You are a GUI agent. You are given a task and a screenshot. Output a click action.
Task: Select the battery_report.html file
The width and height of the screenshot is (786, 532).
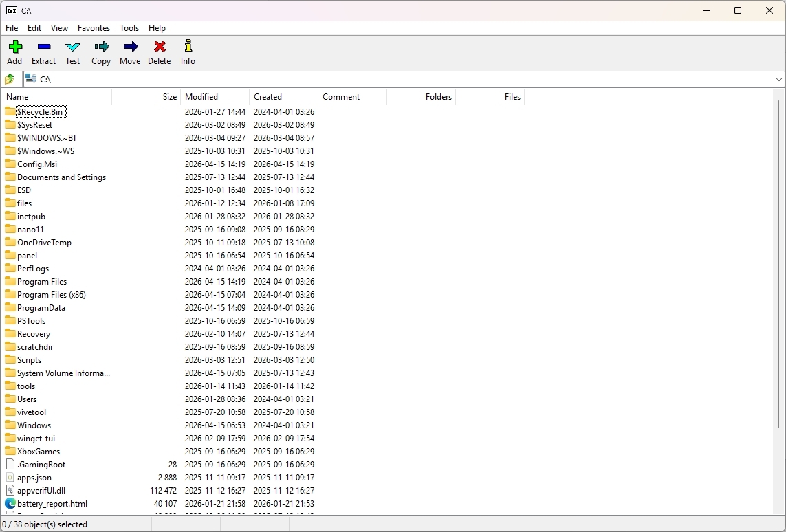pyautogui.click(x=52, y=503)
